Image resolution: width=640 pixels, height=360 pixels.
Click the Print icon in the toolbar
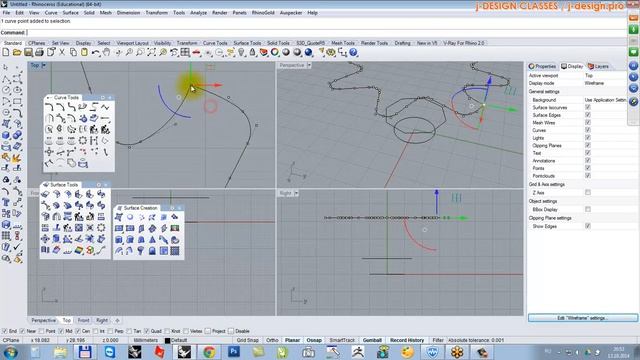click(x=39, y=52)
